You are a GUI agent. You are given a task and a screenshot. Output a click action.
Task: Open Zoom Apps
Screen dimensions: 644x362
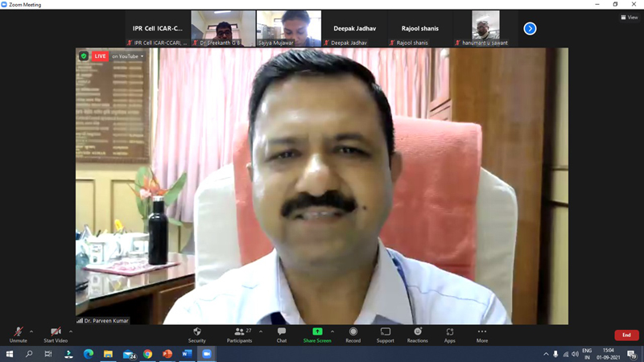pyautogui.click(x=450, y=335)
